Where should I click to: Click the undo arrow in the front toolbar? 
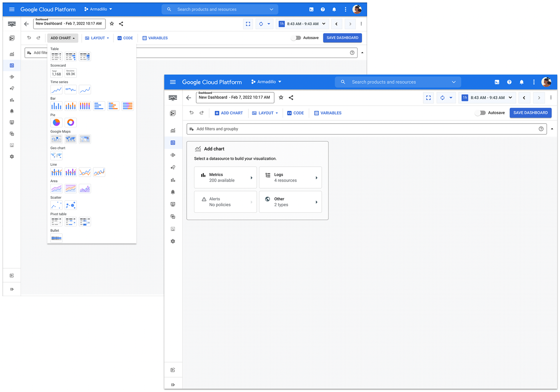[x=191, y=113]
